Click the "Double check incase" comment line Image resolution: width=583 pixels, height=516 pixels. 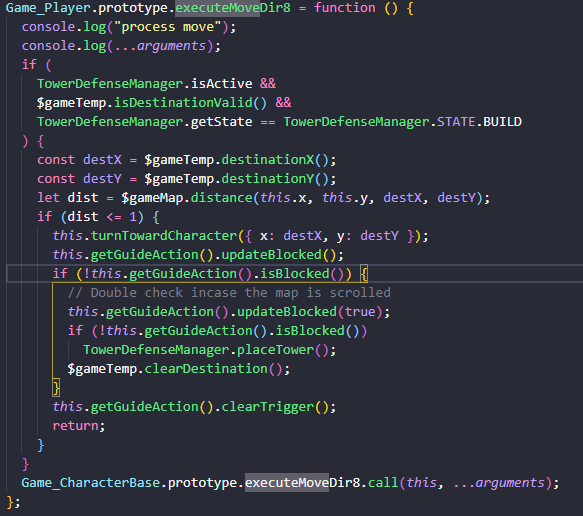point(229,293)
